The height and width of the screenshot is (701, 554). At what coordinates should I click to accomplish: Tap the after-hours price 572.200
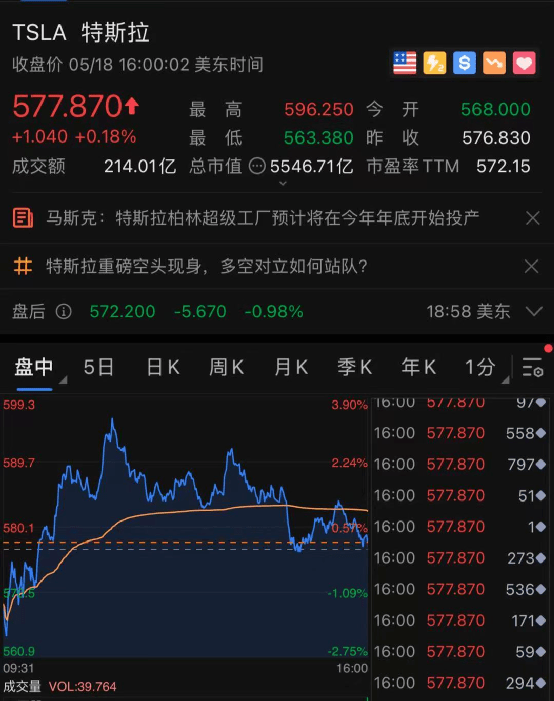pyautogui.click(x=123, y=311)
